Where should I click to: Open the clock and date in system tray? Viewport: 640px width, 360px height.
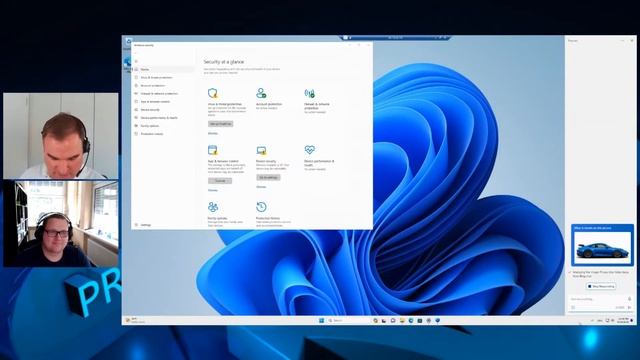[623, 320]
